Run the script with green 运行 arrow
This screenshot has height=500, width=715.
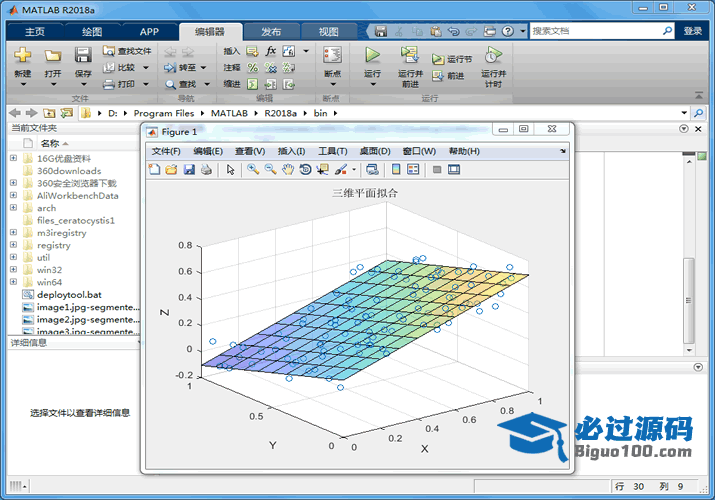[x=373, y=55]
